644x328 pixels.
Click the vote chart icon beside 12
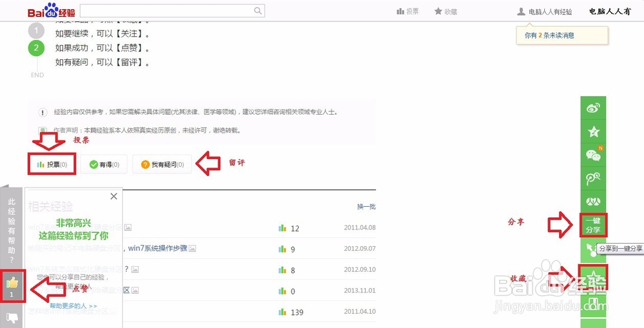click(x=282, y=227)
